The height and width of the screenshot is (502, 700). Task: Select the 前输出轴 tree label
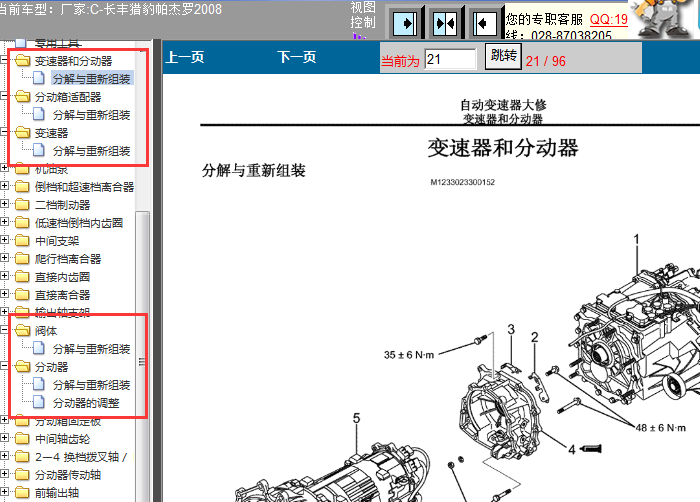[x=57, y=493]
